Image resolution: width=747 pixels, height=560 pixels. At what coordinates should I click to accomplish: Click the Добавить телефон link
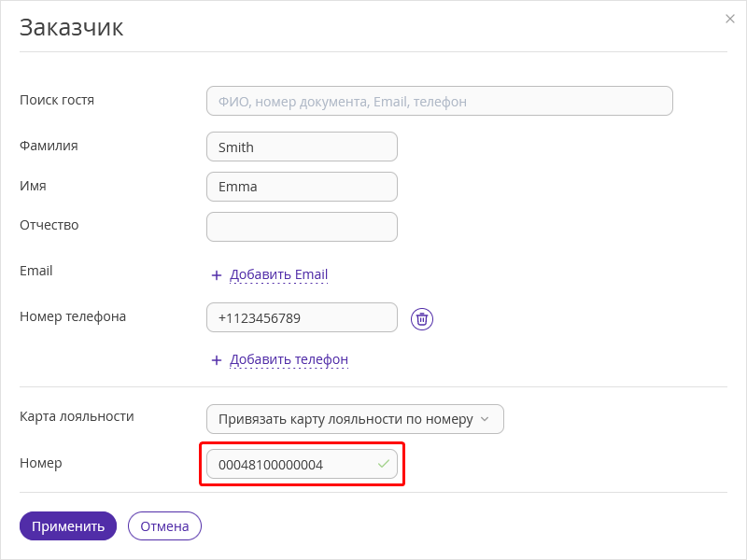[289, 359]
